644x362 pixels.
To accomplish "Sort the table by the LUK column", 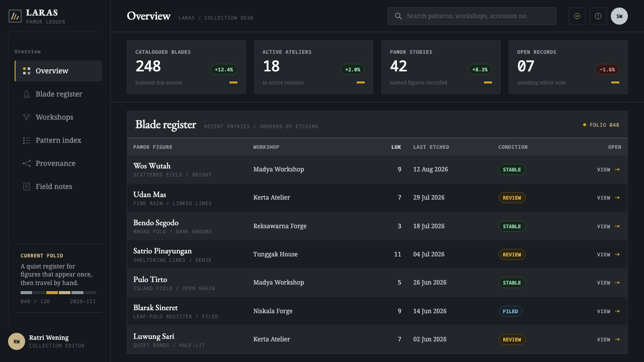I will (x=396, y=147).
